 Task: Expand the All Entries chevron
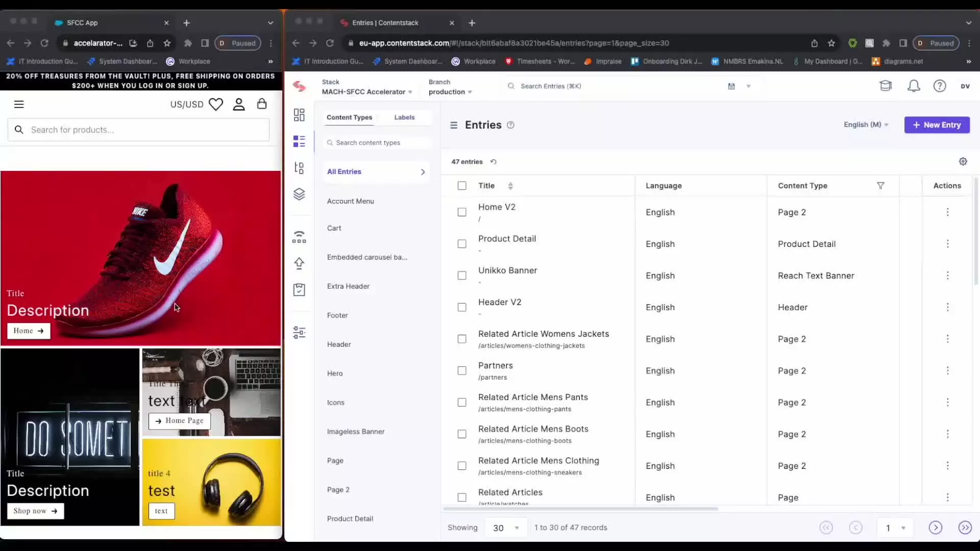click(x=423, y=172)
